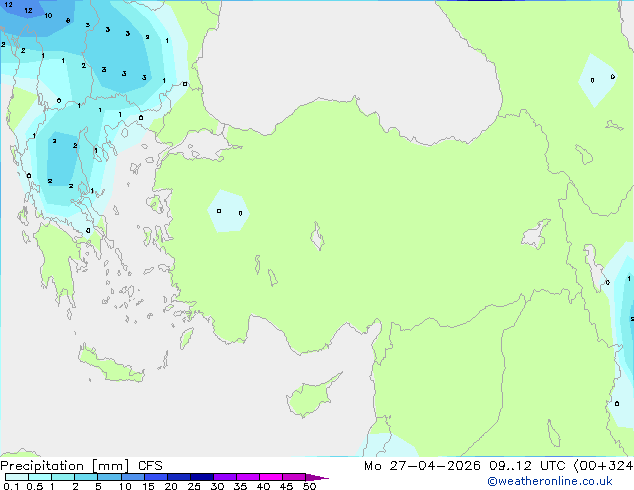This screenshot has width=634, height=490.
Task: Pick the 0.1–0.5 mm legend swatch
Action: [x=17, y=477]
